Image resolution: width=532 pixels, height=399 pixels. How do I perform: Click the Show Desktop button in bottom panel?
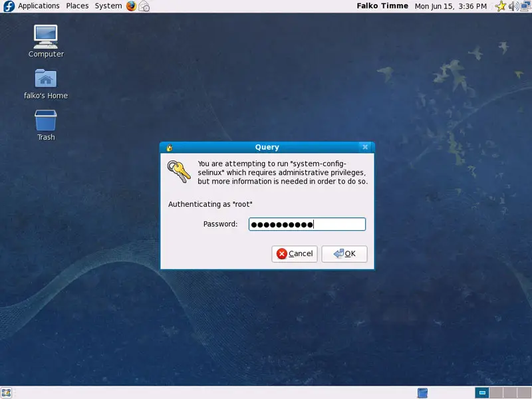point(7,393)
